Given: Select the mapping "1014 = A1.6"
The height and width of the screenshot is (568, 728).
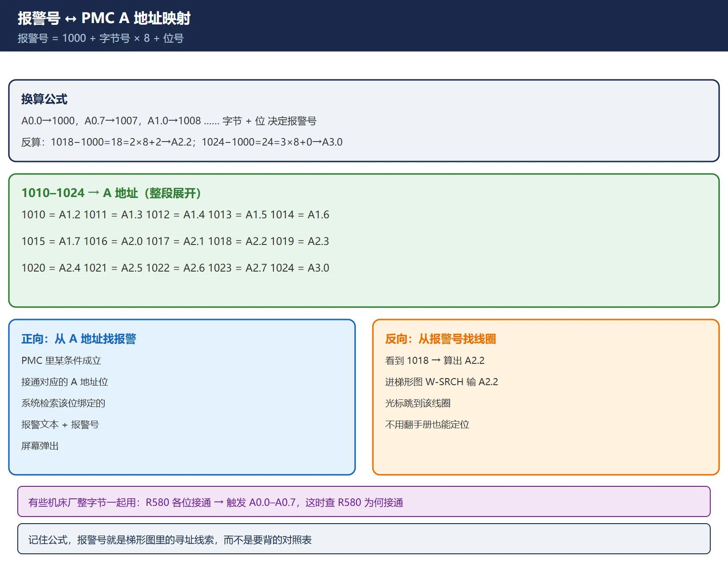Looking at the screenshot, I should (300, 215).
